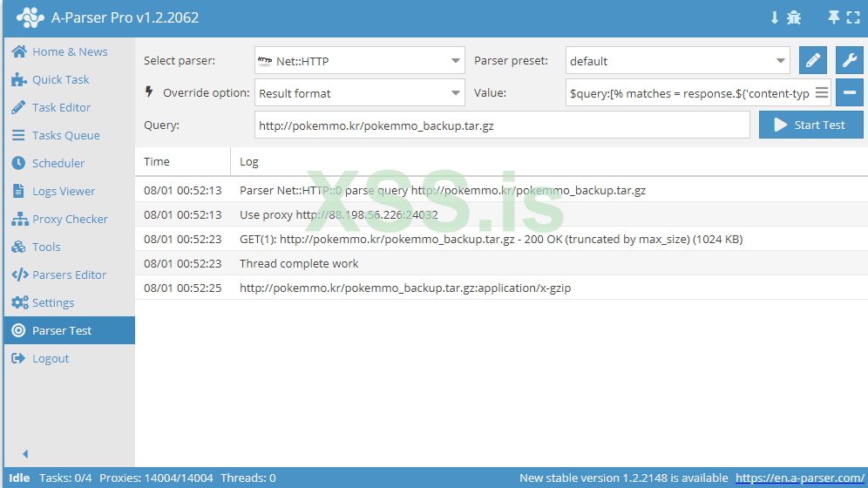Open Logs Viewer menu item
Image resolution: width=868 pixels, height=488 pixels.
coord(69,191)
